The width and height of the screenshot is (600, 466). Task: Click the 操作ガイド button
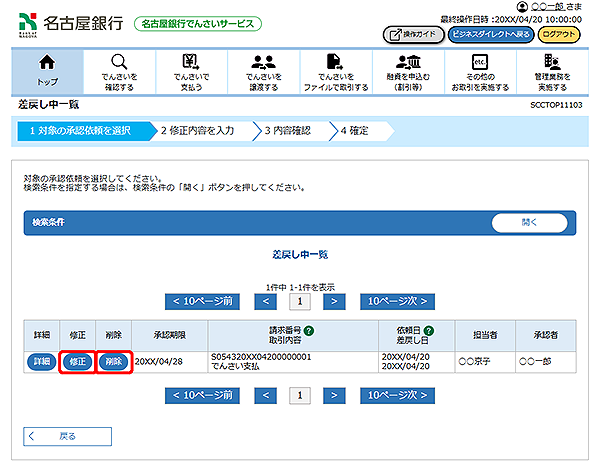[413, 34]
